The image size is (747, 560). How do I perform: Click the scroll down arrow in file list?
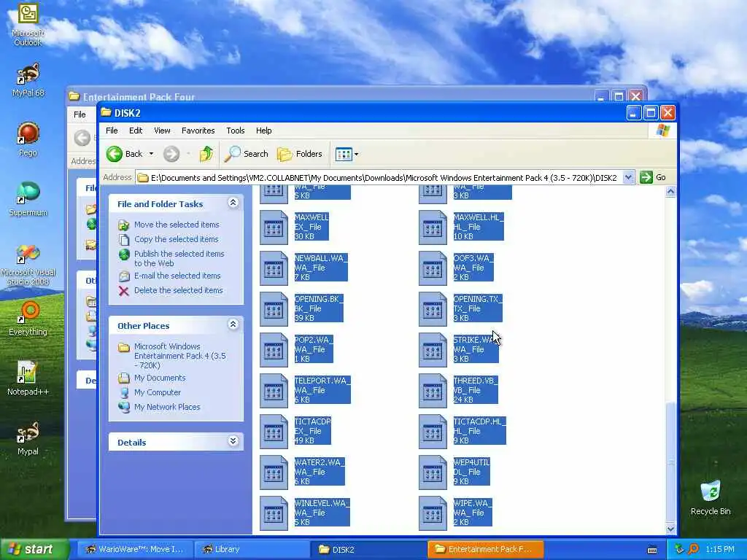pos(671,529)
